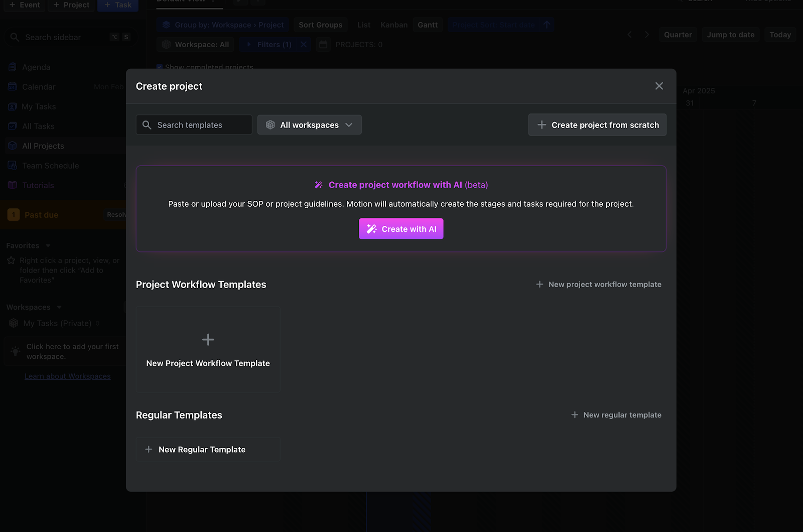Viewport: 803px width, 532px height.
Task: Click the All Projects cube icon
Action: pos(13,146)
